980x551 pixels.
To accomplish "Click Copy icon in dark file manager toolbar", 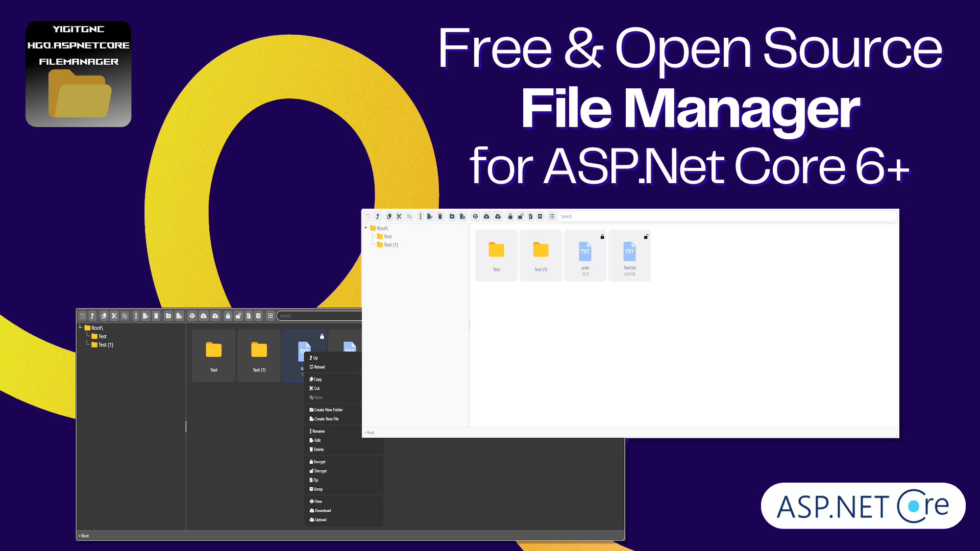I will (104, 316).
